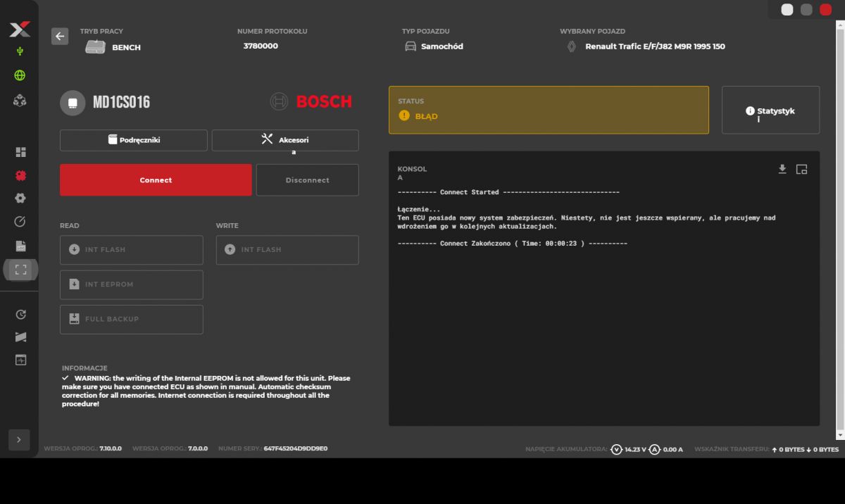The width and height of the screenshot is (845, 504).
Task: Click the round MD1CS016 ECU icon
Action: 72,103
